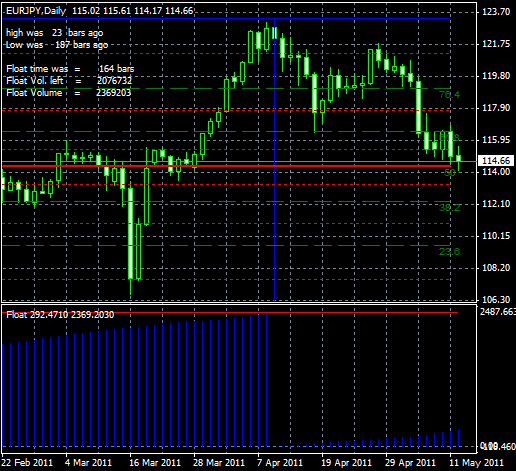Image resolution: width=516 pixels, height=471 pixels.
Task: Click the 121.75 price scale label
Action: coord(496,44)
